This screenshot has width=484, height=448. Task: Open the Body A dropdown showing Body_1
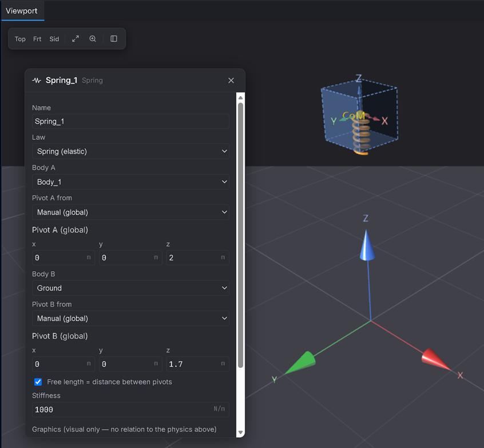click(x=130, y=182)
